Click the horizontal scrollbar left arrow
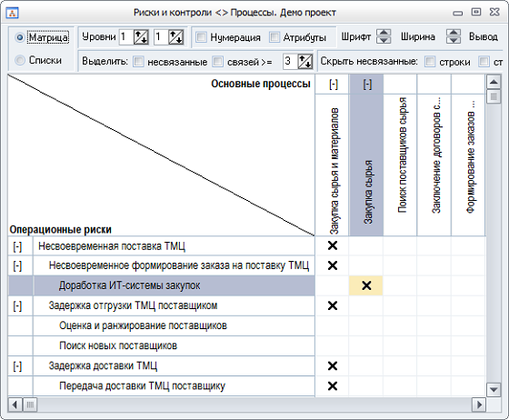 click(x=15, y=405)
